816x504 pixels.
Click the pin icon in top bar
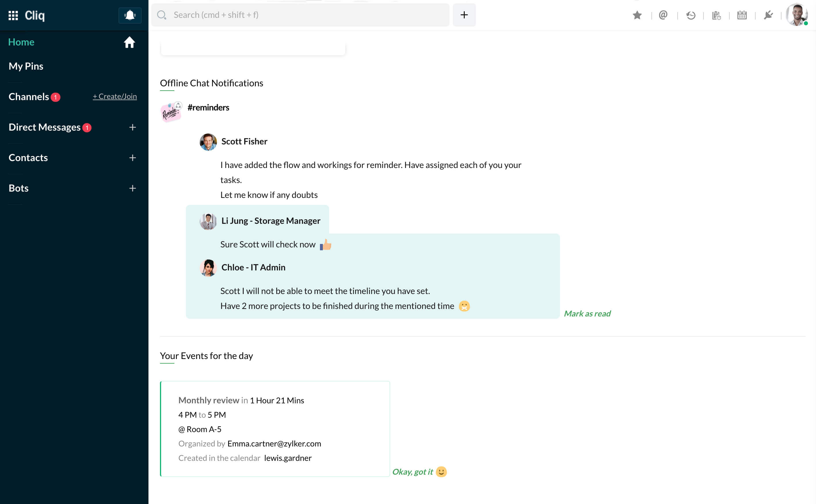(768, 15)
